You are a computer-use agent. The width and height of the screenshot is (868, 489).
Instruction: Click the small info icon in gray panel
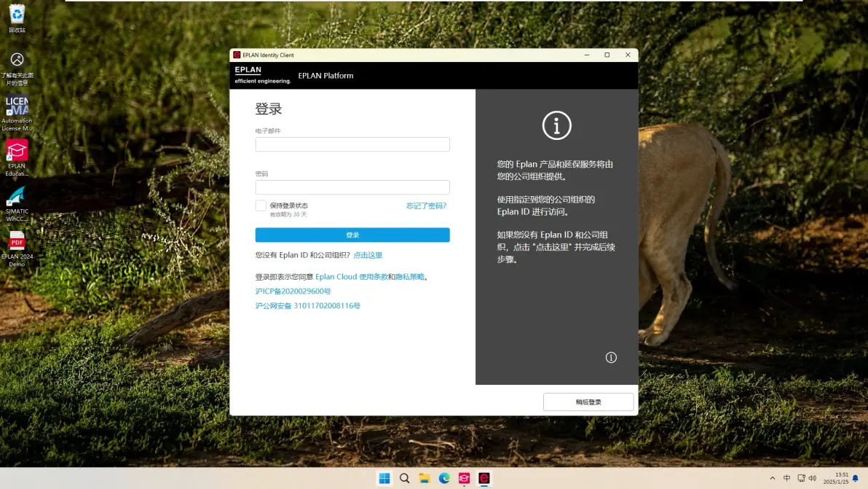pos(611,357)
